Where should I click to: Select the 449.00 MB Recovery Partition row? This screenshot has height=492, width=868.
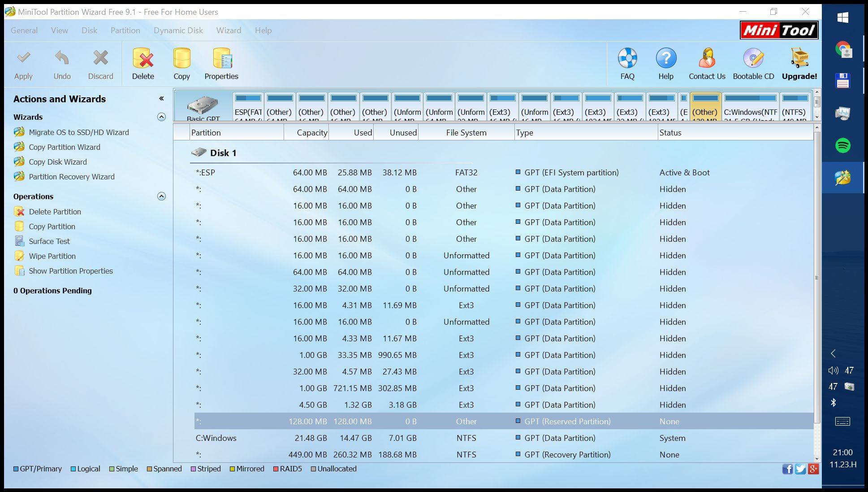[504, 455]
